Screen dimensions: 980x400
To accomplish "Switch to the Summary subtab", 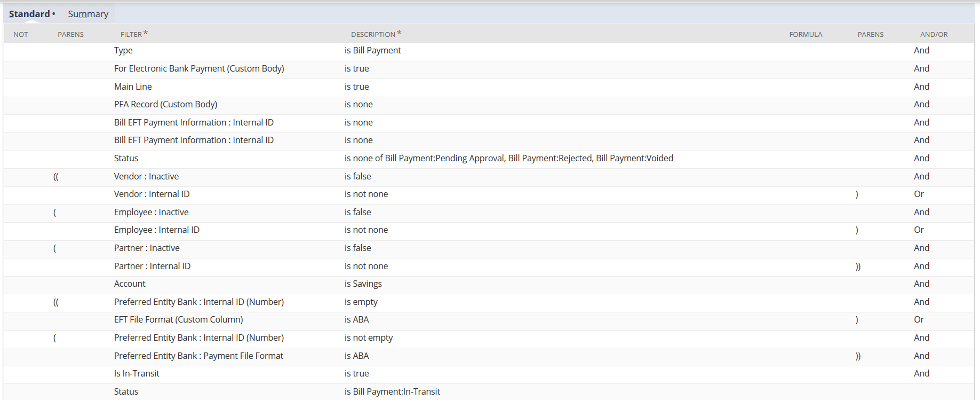I will pyautogui.click(x=88, y=14).
